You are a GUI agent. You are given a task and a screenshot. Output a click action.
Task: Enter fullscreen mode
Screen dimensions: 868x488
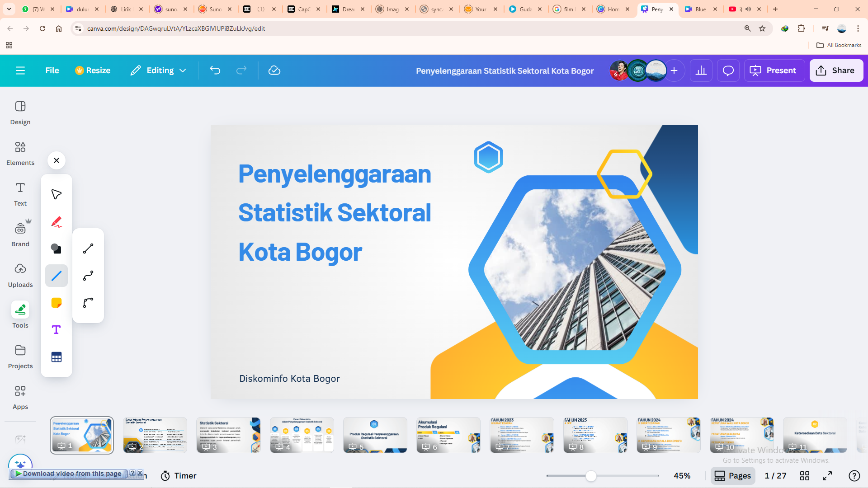(x=827, y=476)
